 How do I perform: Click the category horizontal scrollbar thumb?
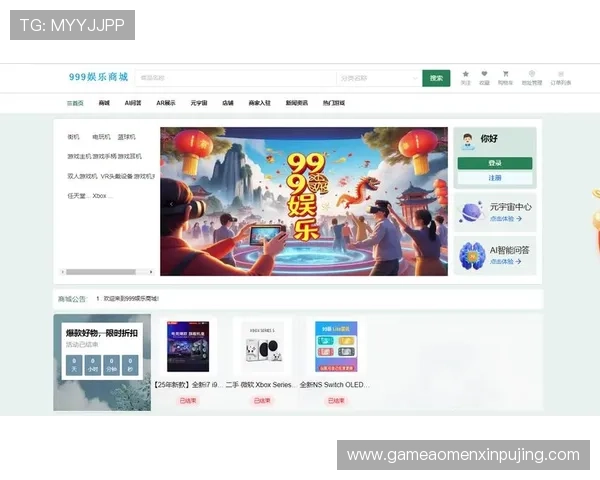tap(101, 272)
